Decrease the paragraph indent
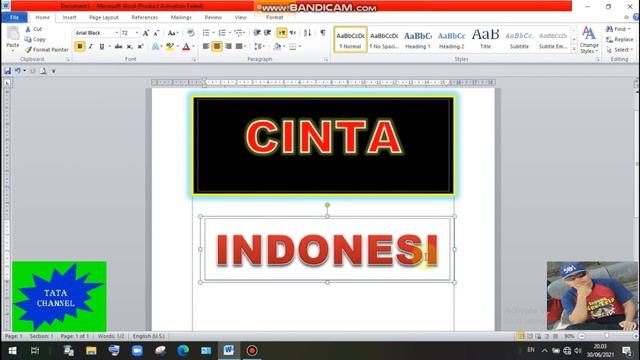Screen dimensions: 640x360 (257, 33)
